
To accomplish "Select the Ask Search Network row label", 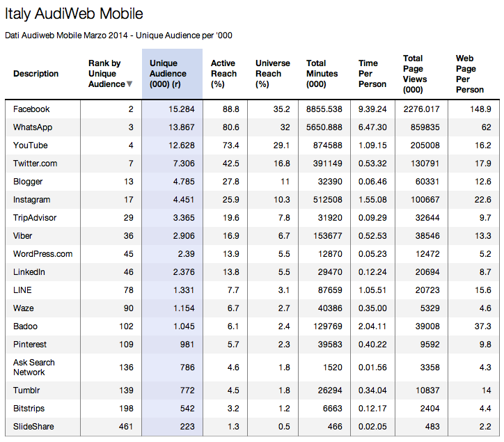I will pyautogui.click(x=33, y=367).
